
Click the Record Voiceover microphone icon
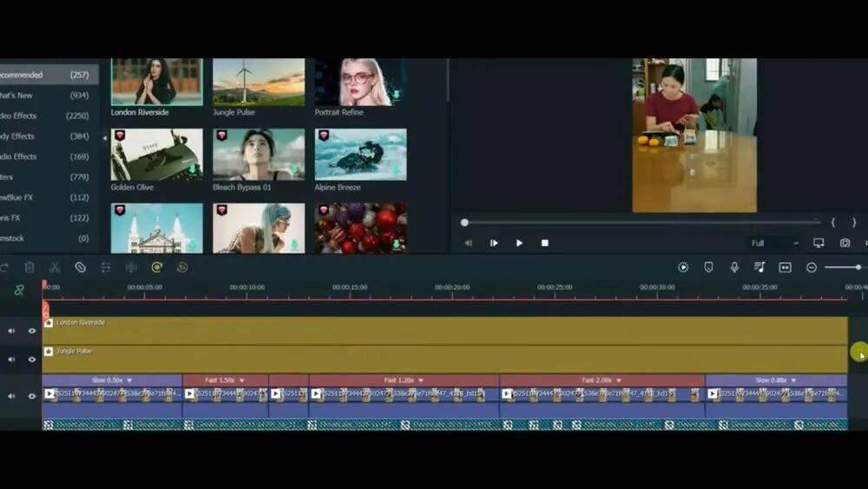[x=734, y=268]
